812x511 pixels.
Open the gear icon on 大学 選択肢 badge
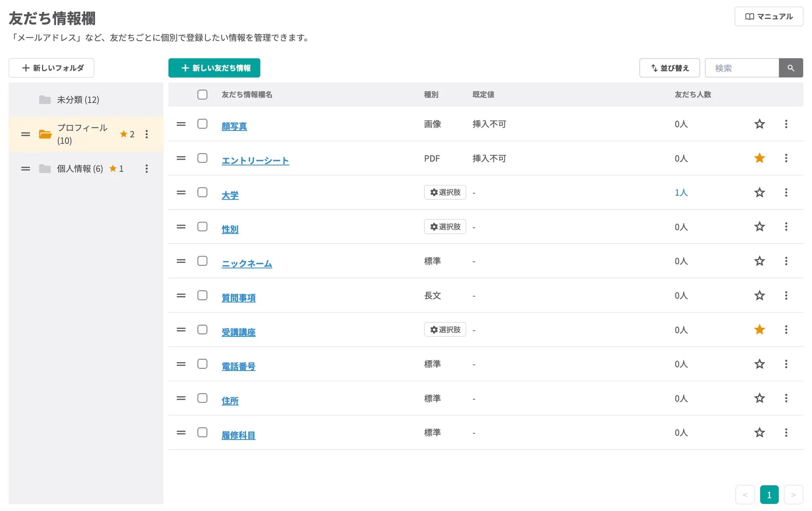point(433,192)
